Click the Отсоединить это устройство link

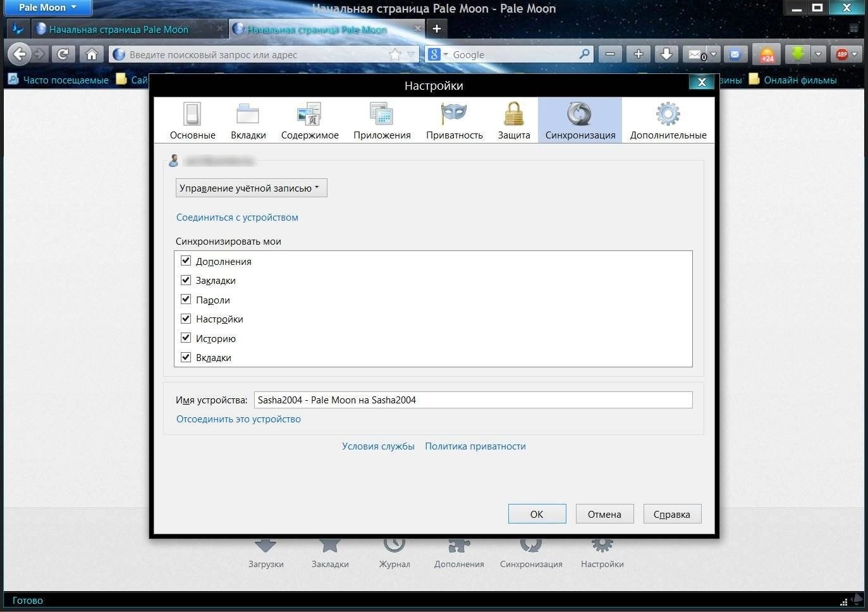coord(238,419)
